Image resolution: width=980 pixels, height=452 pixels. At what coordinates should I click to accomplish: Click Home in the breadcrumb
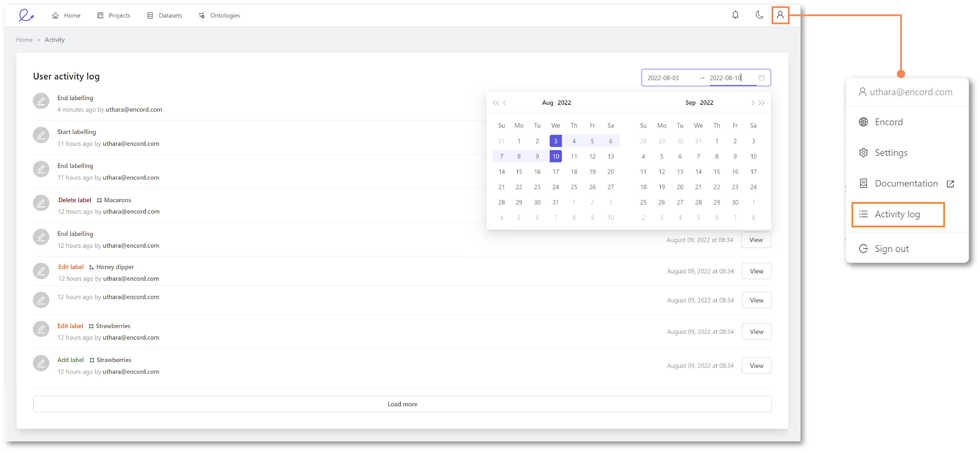point(24,40)
